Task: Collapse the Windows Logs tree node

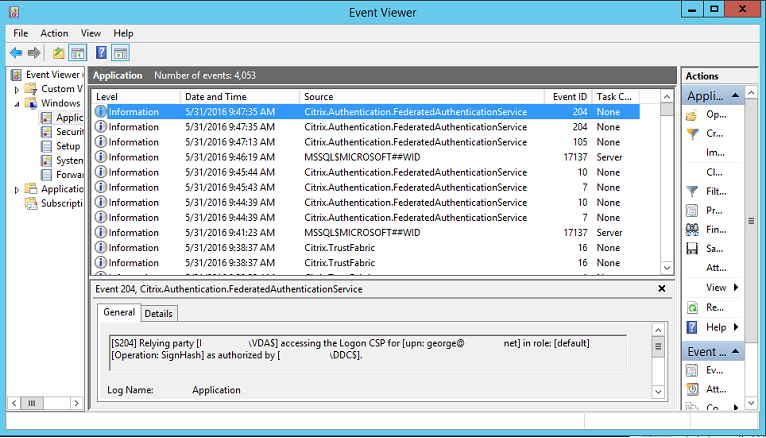Action: tap(17, 103)
